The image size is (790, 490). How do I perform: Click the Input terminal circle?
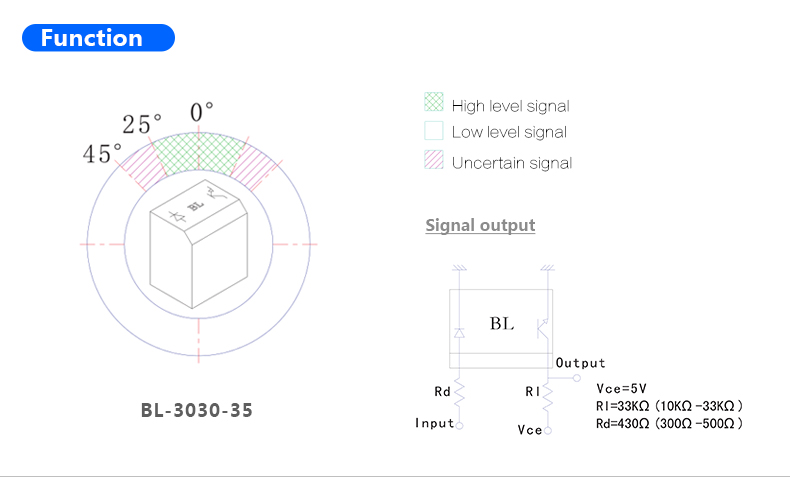click(459, 426)
